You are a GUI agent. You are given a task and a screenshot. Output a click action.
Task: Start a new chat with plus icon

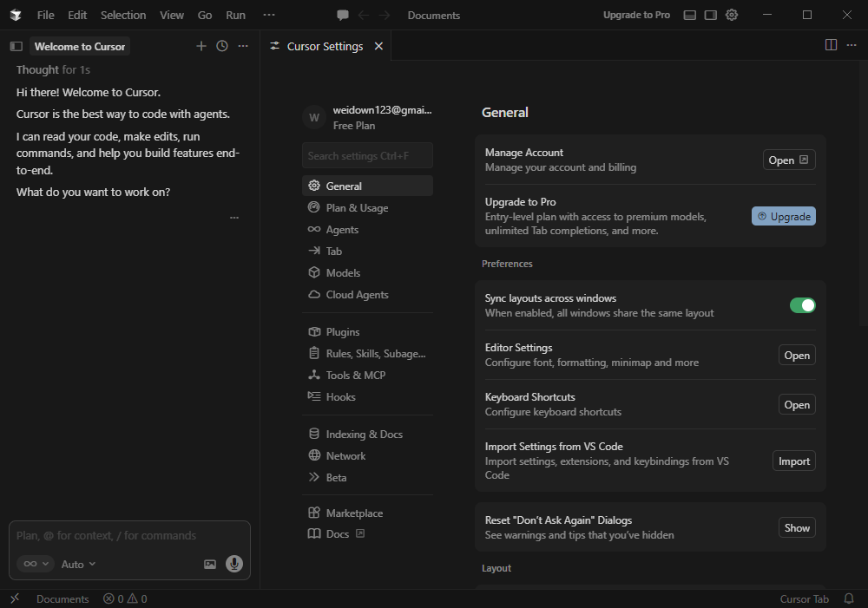click(x=201, y=46)
